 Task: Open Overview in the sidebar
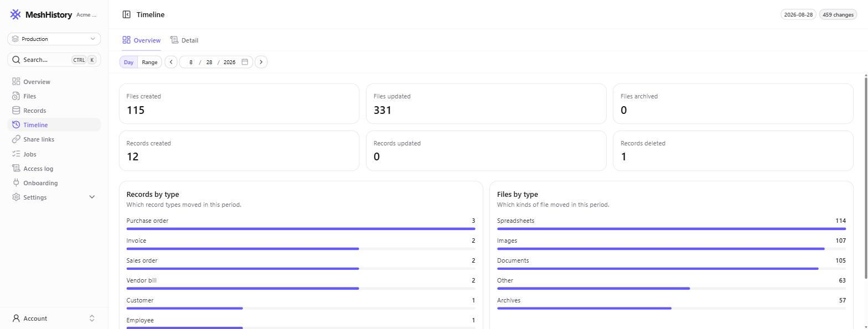[54, 81]
